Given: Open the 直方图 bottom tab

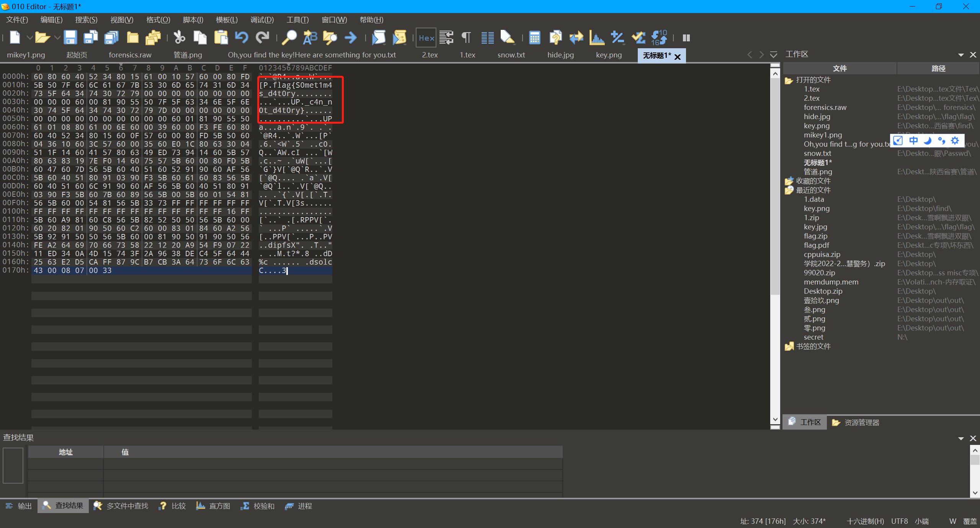Looking at the screenshot, I should tap(213, 506).
